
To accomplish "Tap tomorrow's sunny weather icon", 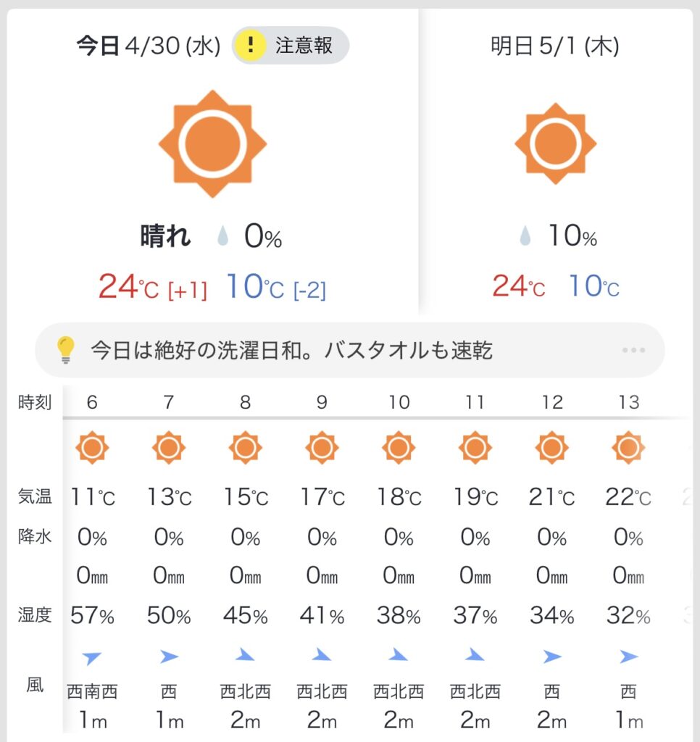I will click(x=555, y=143).
